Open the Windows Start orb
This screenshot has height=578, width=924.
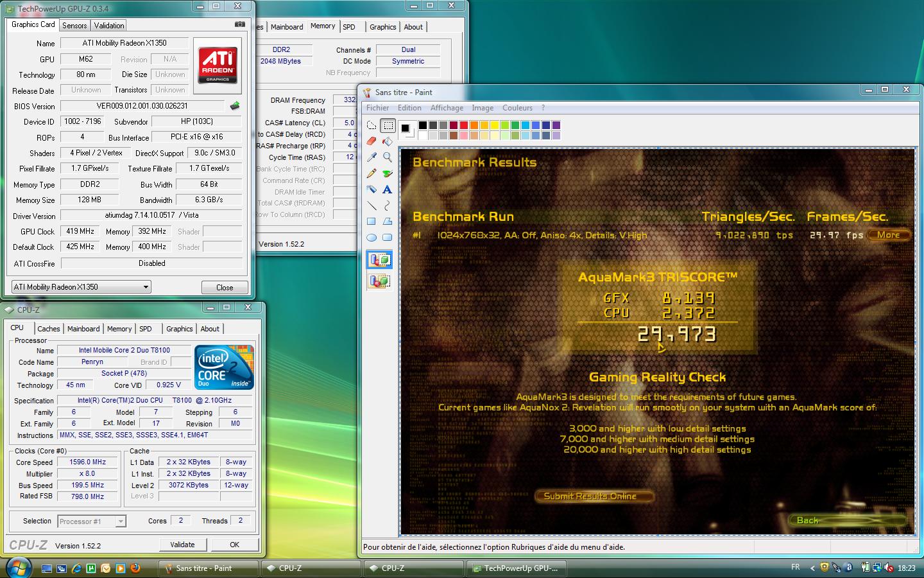[17, 567]
